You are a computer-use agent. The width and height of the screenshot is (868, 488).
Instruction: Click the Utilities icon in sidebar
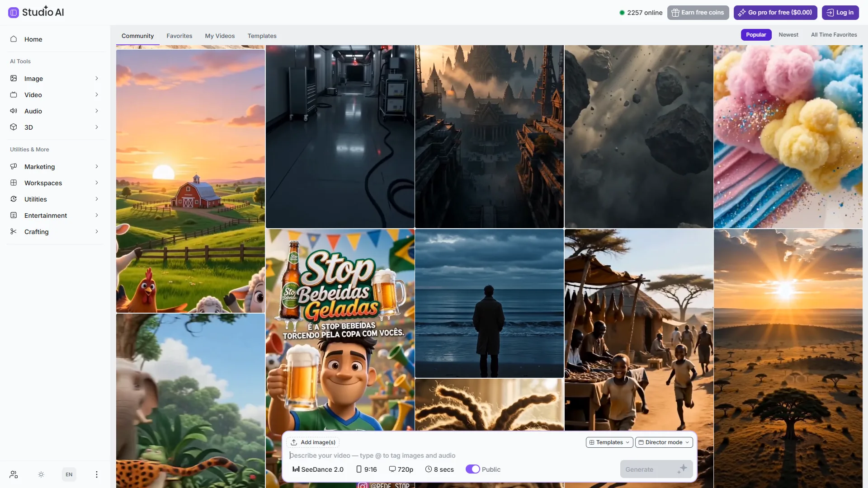point(14,199)
